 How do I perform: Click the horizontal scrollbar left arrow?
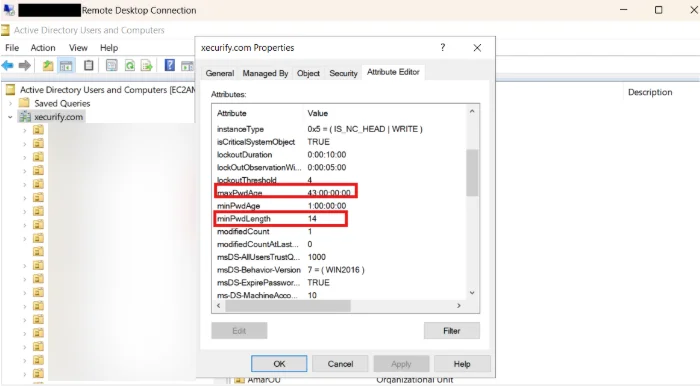click(x=219, y=306)
